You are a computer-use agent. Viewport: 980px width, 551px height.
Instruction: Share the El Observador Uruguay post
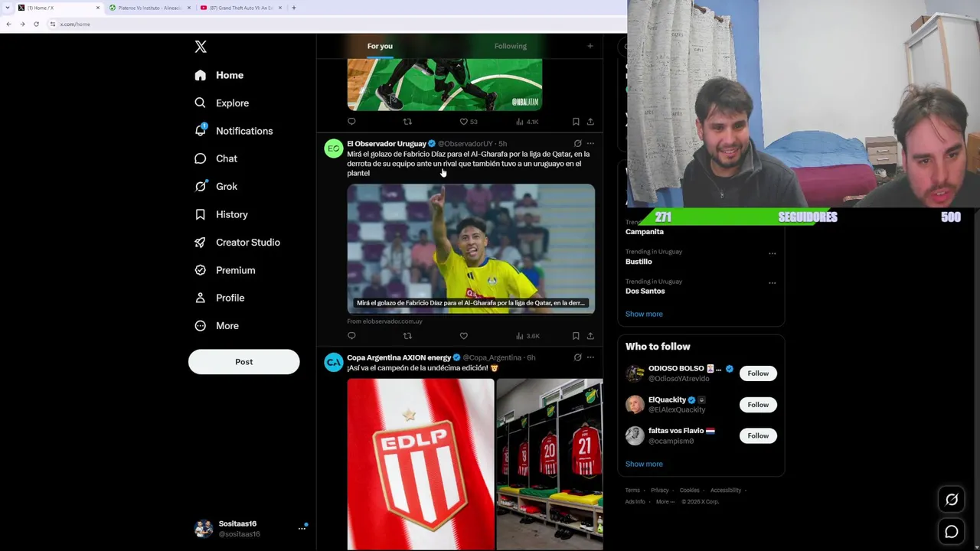tap(590, 336)
